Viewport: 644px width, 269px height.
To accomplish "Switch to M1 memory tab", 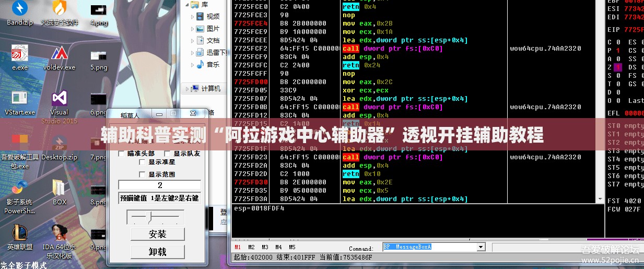I will point(238,247).
